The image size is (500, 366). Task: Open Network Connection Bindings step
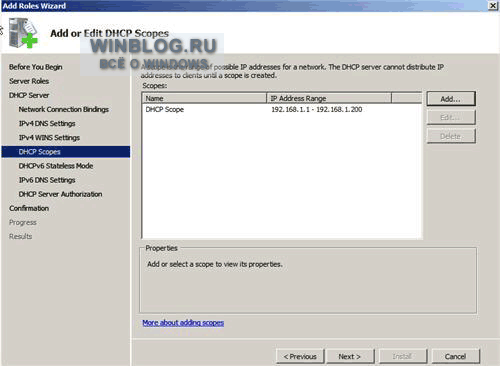[64, 109]
